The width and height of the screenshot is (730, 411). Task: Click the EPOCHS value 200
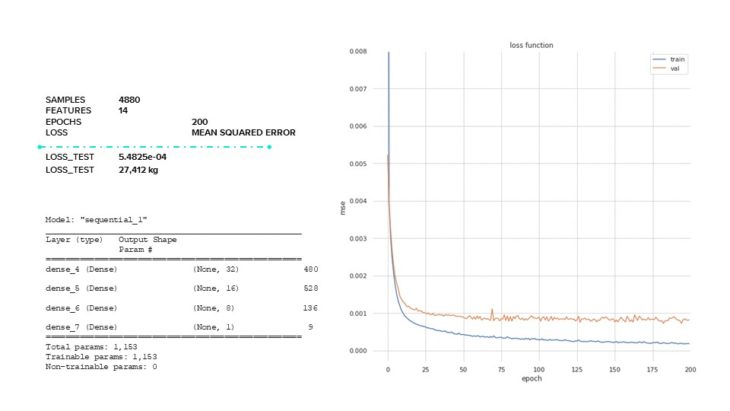(x=200, y=121)
